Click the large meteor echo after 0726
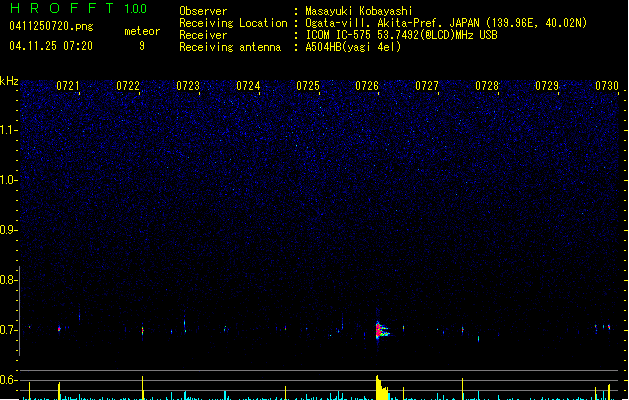The width and height of the screenshot is (629, 400). point(381,330)
